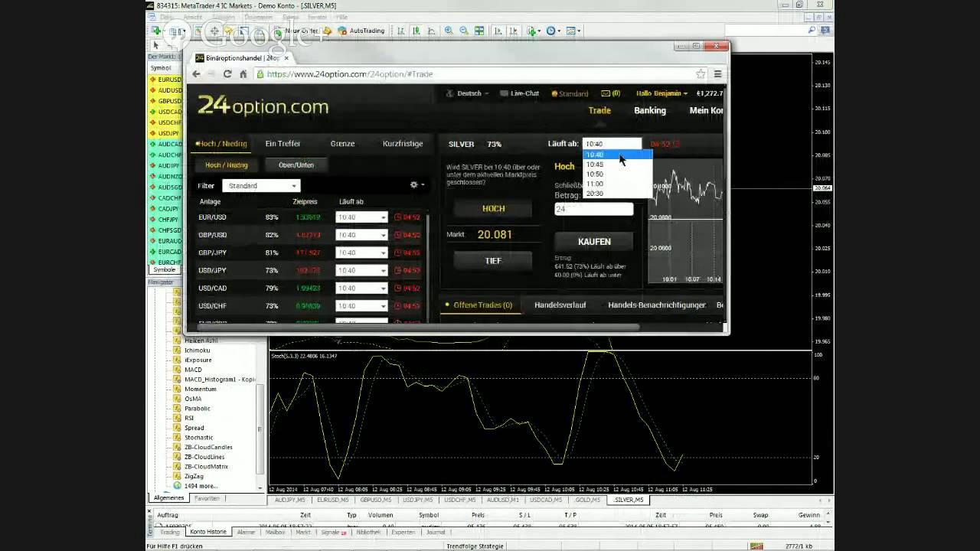Click the HOCH button
The width and height of the screenshot is (980, 551).
tap(493, 208)
